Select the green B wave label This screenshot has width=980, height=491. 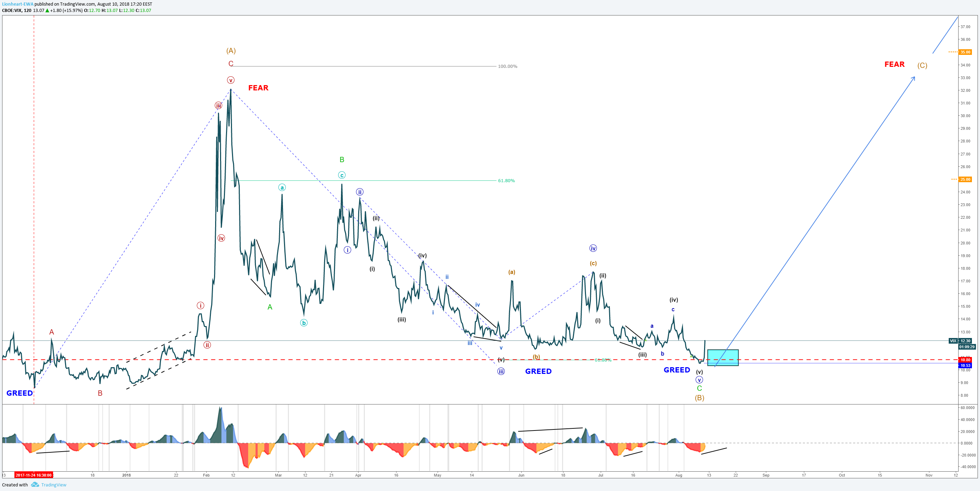342,160
